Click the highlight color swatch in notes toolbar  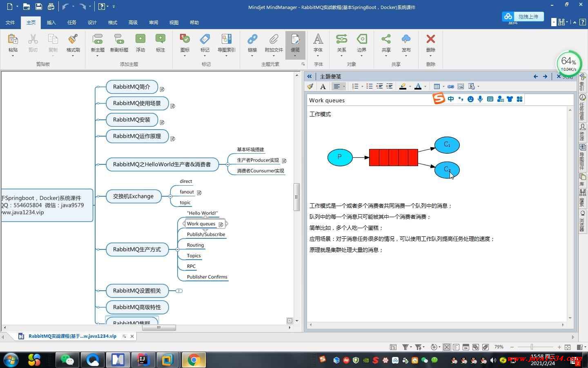403,86
